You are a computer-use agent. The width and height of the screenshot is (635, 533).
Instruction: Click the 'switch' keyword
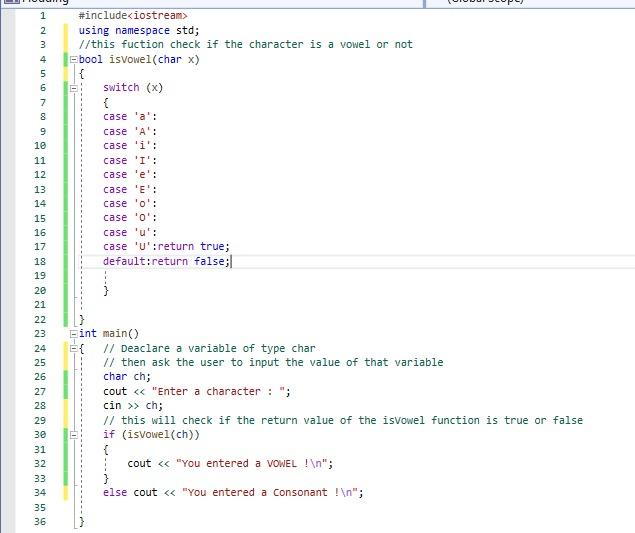click(x=121, y=88)
